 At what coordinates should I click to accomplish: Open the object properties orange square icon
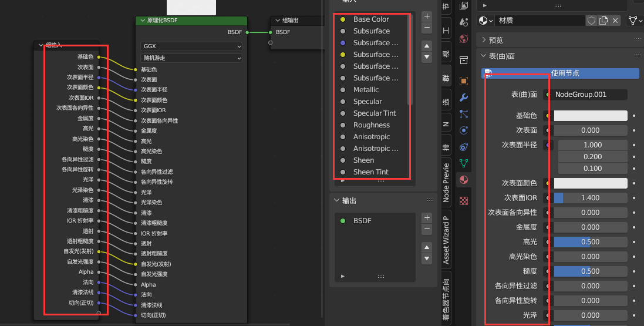[x=464, y=81]
